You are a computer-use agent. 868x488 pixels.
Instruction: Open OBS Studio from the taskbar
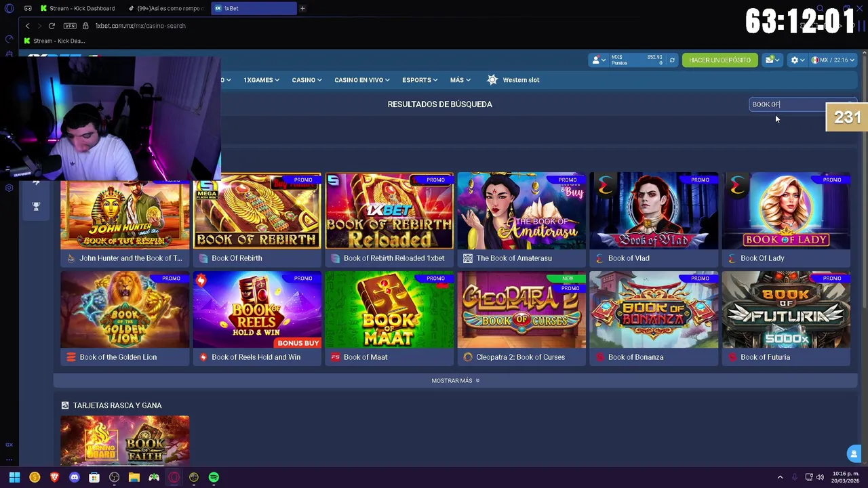114,477
